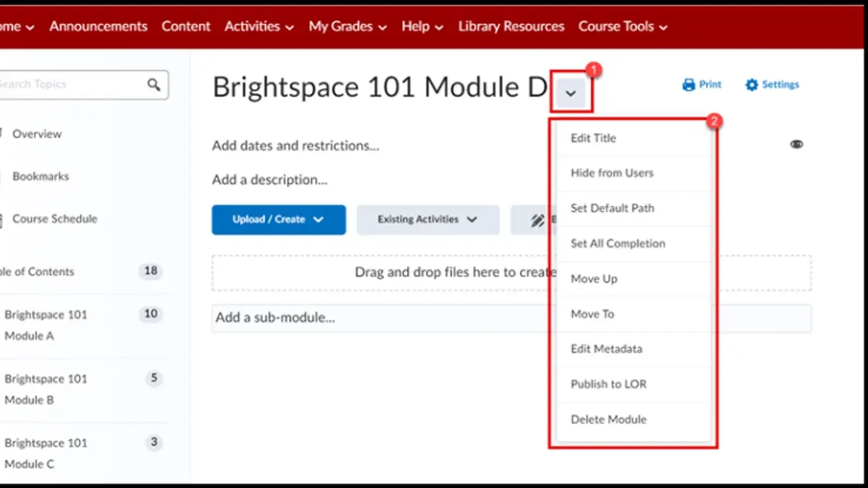Open Overview in sidebar

[37, 134]
